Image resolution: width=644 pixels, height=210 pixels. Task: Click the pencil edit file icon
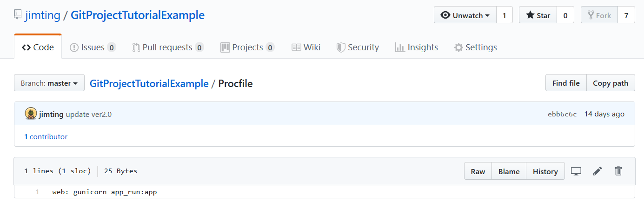pos(598,171)
